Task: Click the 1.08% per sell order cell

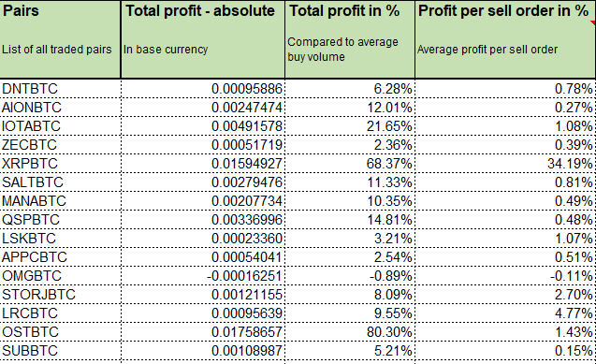Action: (x=505, y=125)
